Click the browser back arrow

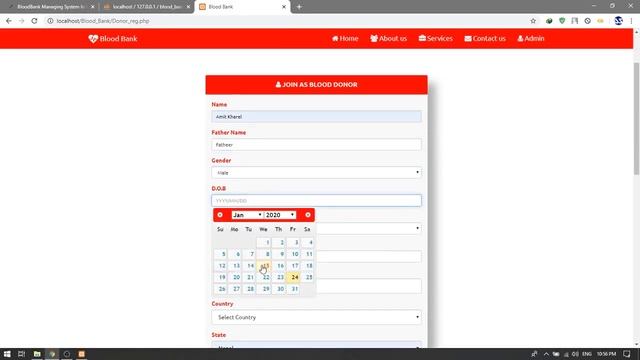[x=9, y=21]
